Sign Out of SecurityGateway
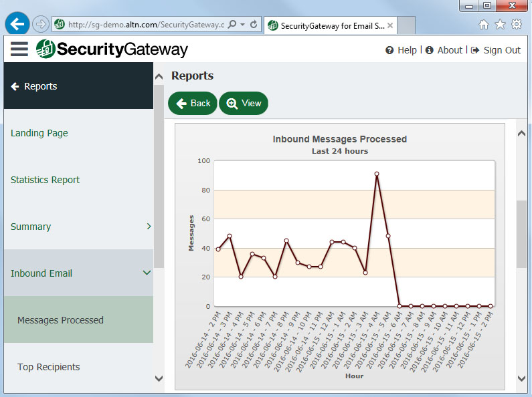 [x=496, y=50]
